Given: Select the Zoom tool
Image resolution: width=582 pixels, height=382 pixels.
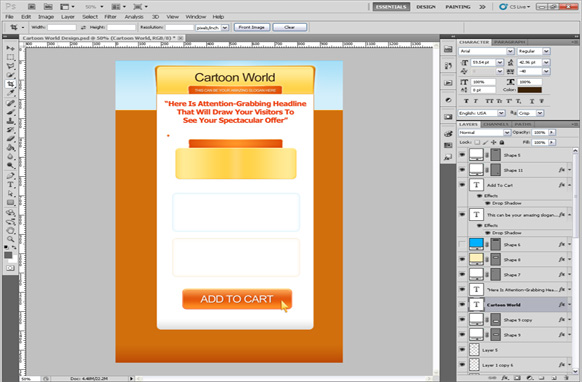Looking at the screenshot, I should [x=10, y=239].
